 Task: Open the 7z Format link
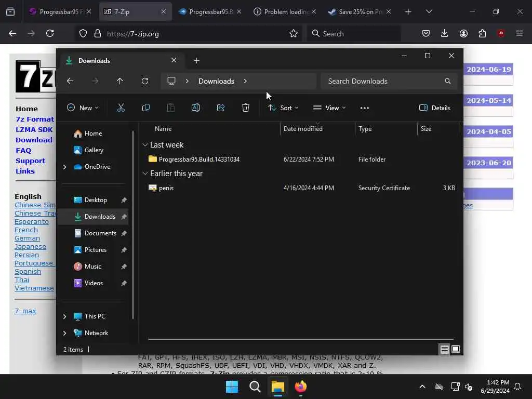click(35, 119)
